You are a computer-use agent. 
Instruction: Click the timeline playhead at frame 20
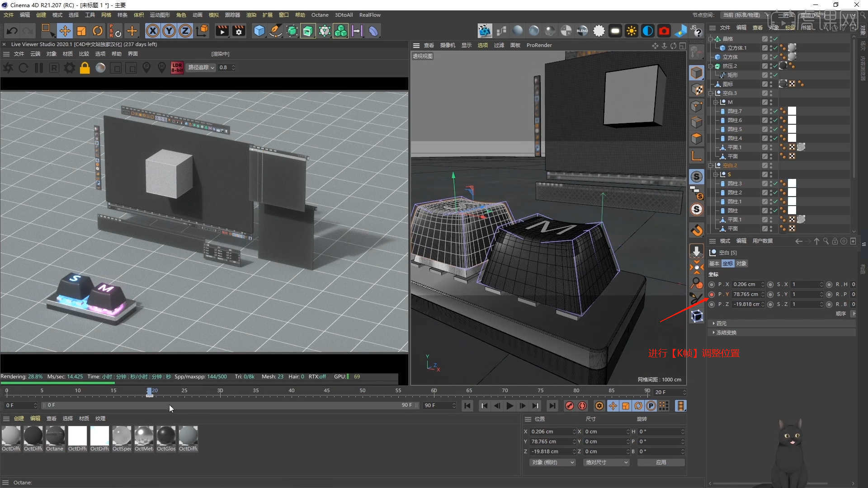(150, 392)
